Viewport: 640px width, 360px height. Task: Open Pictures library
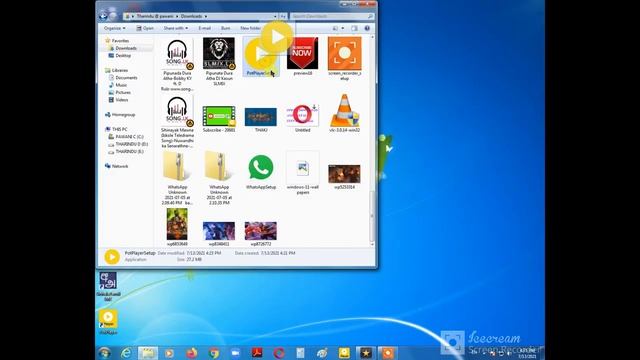tap(123, 92)
